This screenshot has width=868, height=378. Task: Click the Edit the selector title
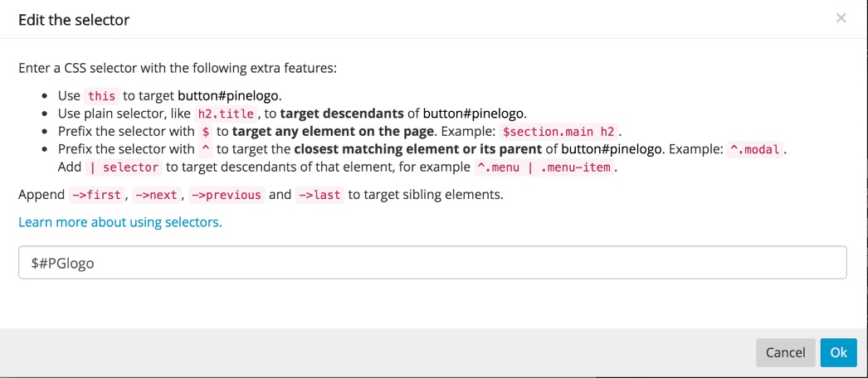point(74,20)
